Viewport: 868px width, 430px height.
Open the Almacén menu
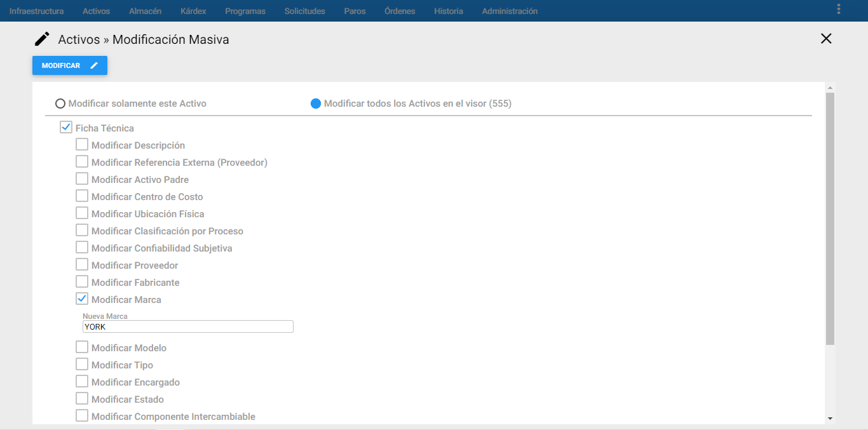[145, 11]
